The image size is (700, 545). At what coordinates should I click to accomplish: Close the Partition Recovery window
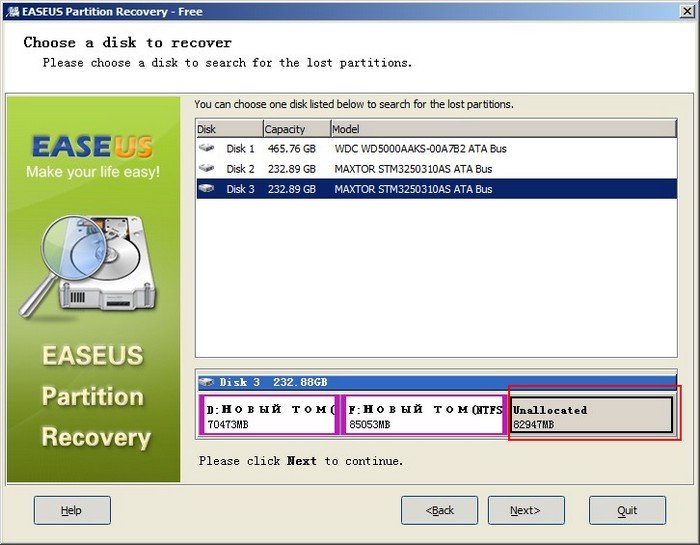coord(687,11)
